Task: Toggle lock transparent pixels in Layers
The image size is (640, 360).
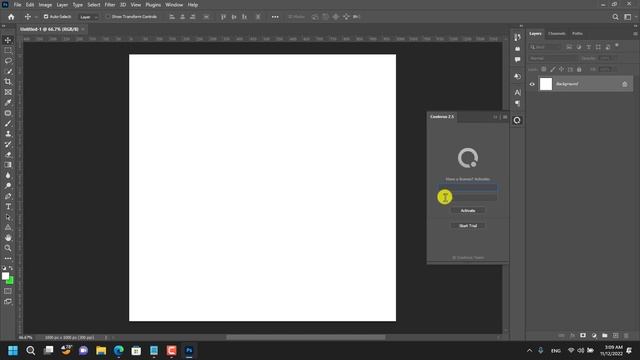Action: point(544,69)
